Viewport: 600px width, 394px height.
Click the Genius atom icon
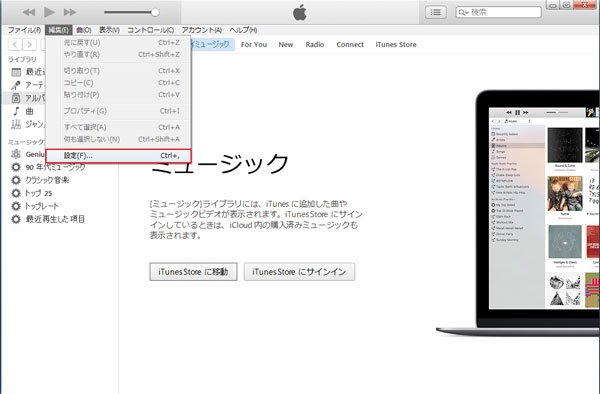pos(16,154)
